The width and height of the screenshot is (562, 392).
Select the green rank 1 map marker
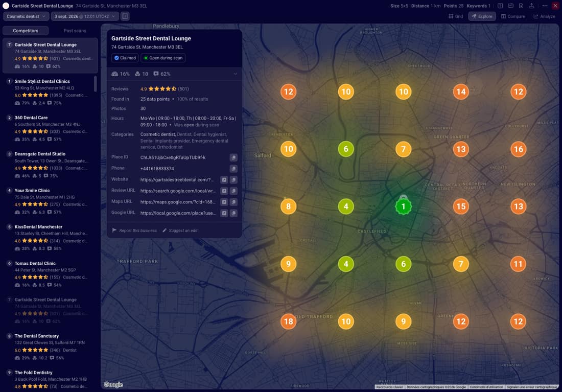[x=403, y=206]
